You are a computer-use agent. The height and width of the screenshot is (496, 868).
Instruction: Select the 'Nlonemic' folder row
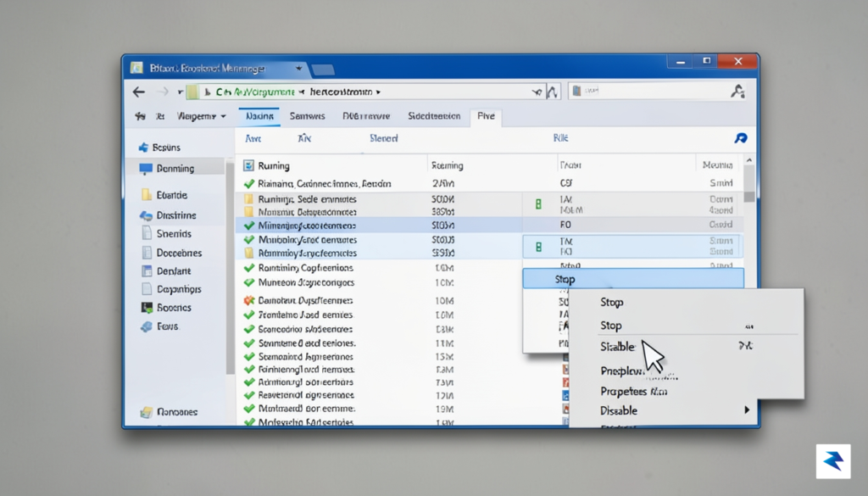click(x=489, y=212)
